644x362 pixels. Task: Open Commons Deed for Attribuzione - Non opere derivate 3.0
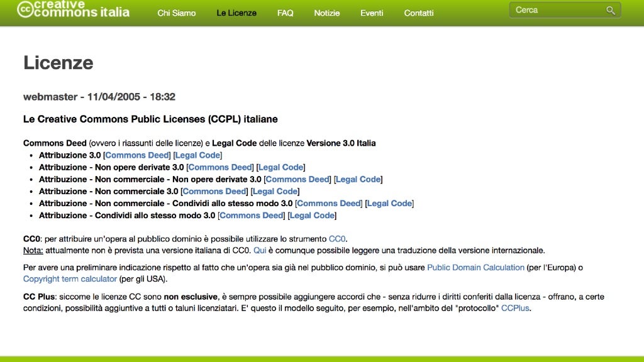tap(219, 167)
